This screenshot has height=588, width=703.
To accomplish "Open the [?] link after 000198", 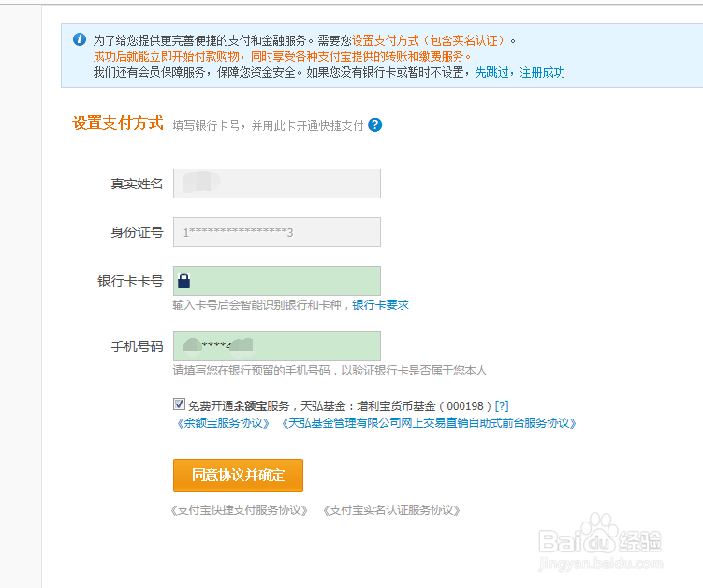I will point(502,406).
